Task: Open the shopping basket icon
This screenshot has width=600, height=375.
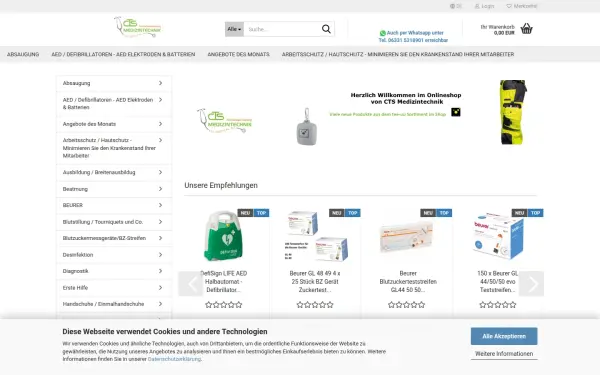Action: (x=527, y=29)
